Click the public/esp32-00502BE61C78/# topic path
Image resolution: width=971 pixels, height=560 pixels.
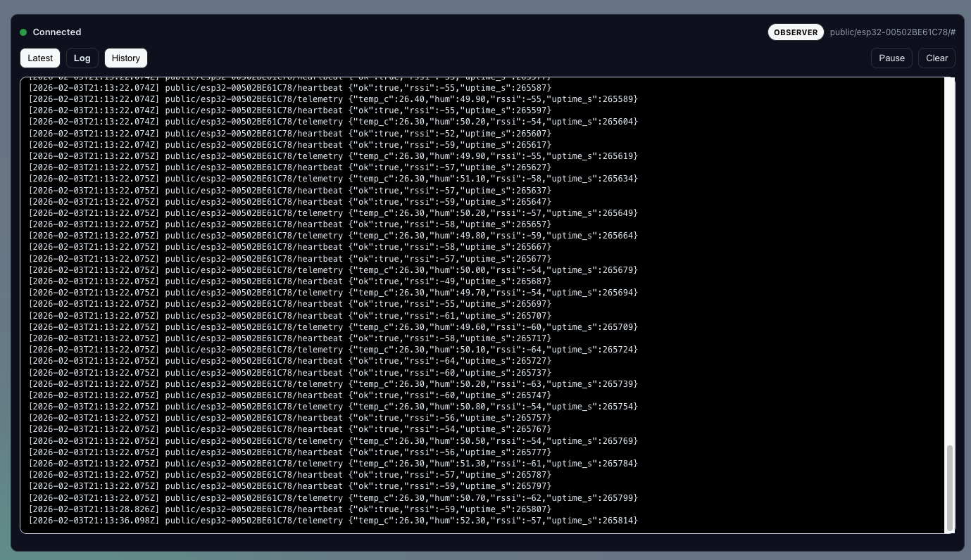tap(892, 32)
